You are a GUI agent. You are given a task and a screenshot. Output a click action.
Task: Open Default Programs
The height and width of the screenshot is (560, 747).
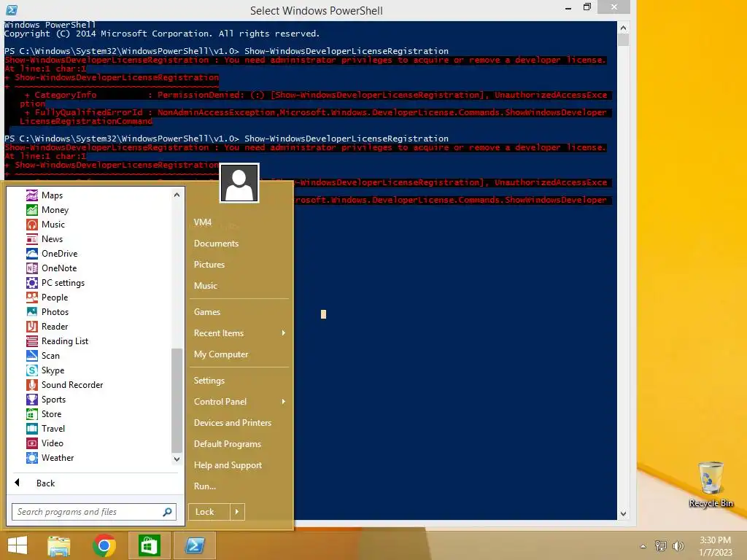tap(228, 444)
